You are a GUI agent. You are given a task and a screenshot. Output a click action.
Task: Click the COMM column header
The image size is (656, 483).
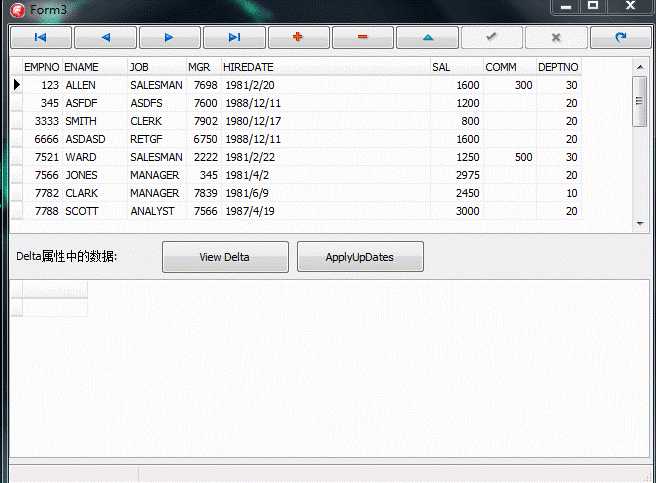tap(510, 67)
